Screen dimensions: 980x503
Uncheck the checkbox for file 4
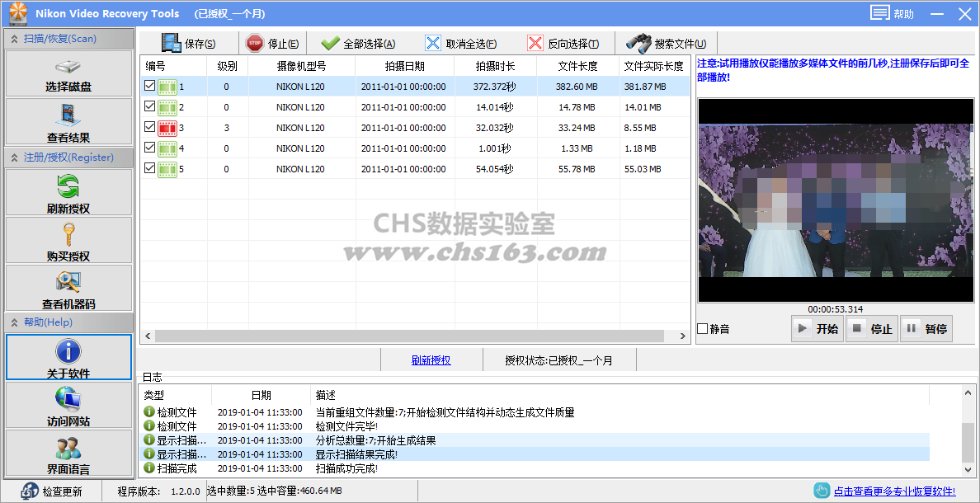coord(149,148)
